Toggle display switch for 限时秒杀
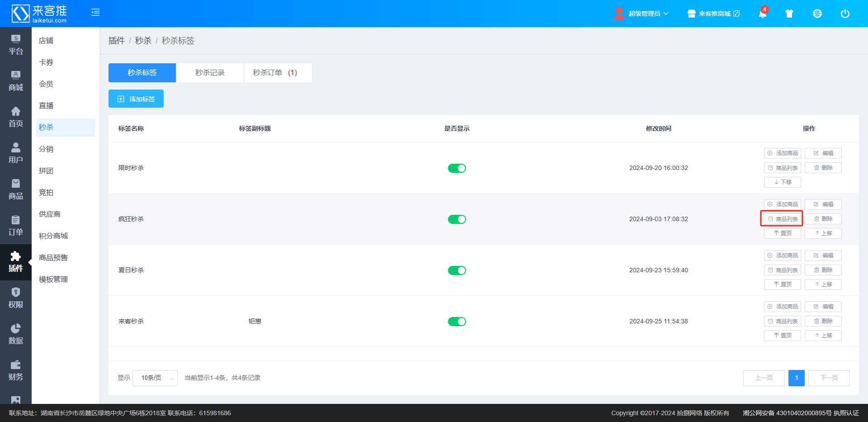868x422 pixels. [x=457, y=168]
